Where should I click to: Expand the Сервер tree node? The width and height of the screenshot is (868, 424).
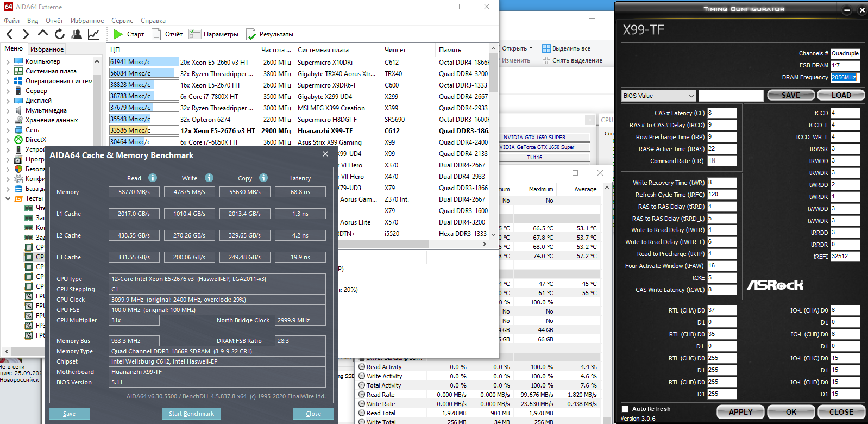8,91
